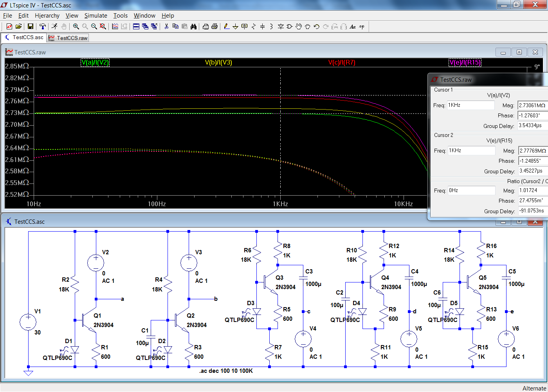Image resolution: width=548 pixels, height=392 pixels.
Task: Click the V(c)/I(R7) red trace label
Action: coord(342,63)
